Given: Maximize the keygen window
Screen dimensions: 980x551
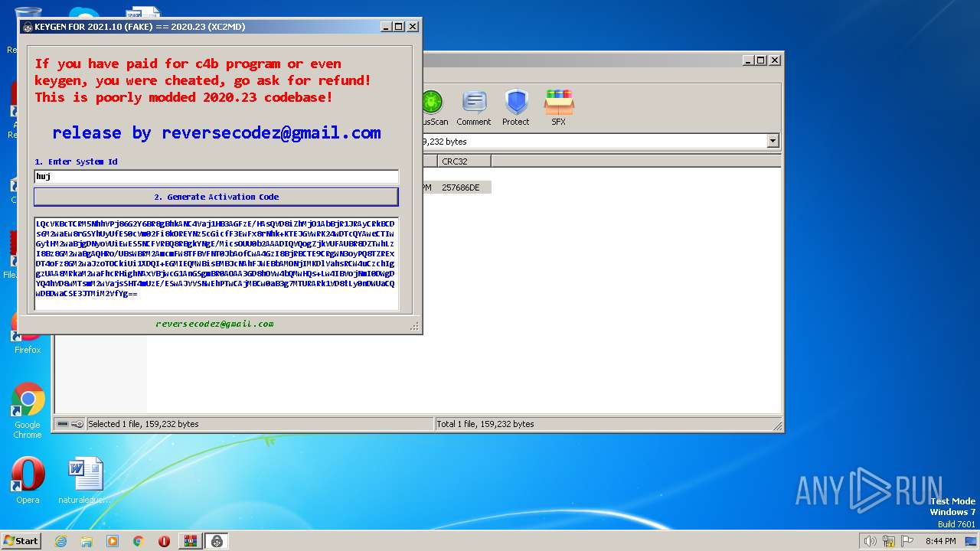Looking at the screenshot, I should coord(399,27).
